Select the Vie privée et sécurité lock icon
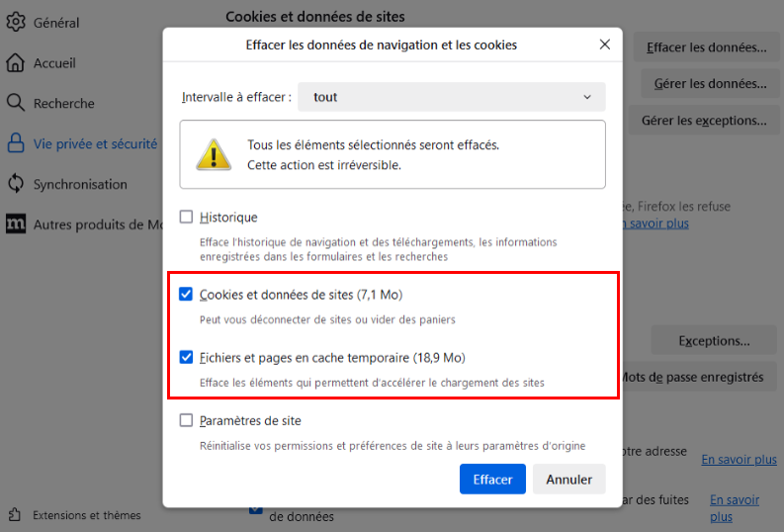 [x=16, y=143]
